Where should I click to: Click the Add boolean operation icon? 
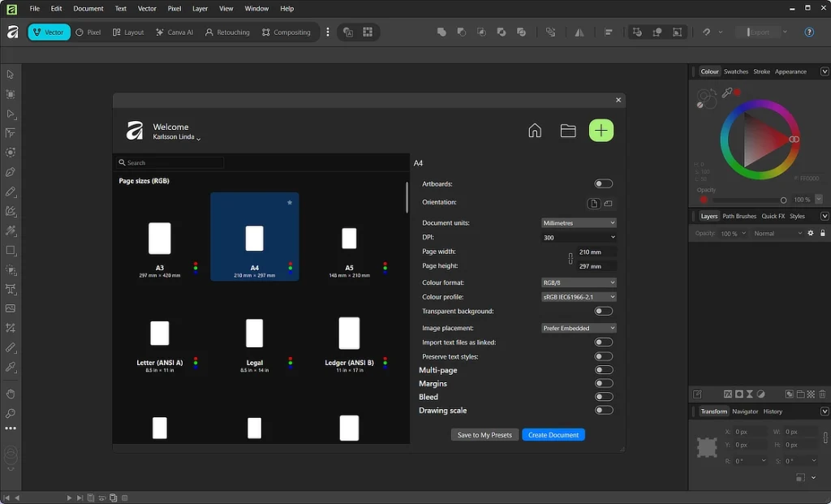(441, 32)
